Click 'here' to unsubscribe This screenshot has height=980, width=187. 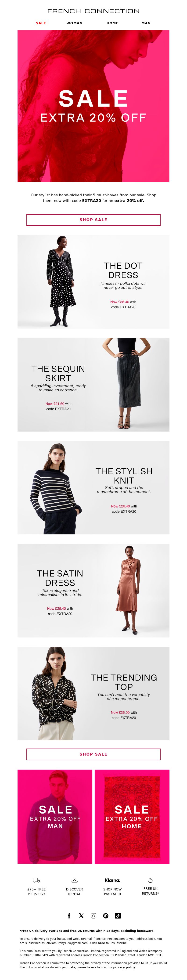tap(101, 943)
